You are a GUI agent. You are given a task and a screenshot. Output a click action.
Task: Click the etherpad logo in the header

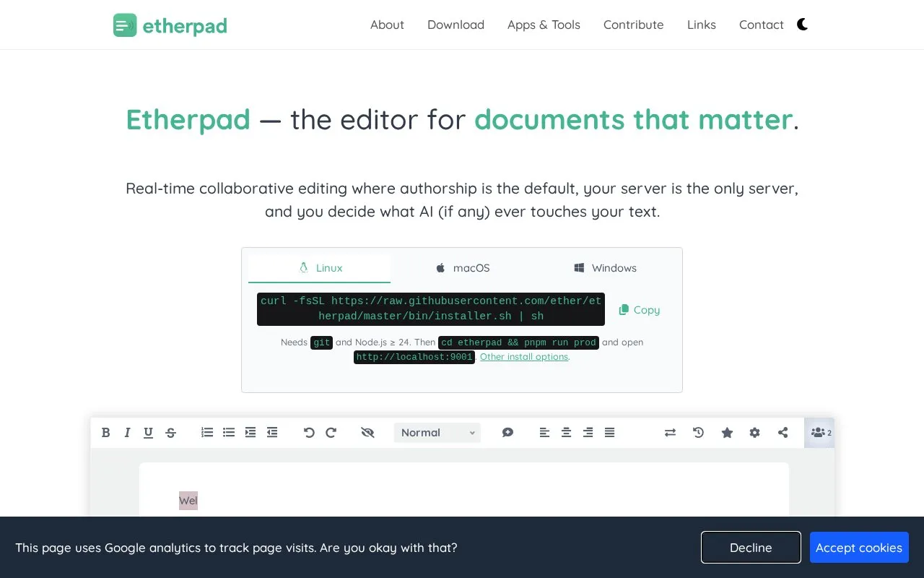click(170, 25)
